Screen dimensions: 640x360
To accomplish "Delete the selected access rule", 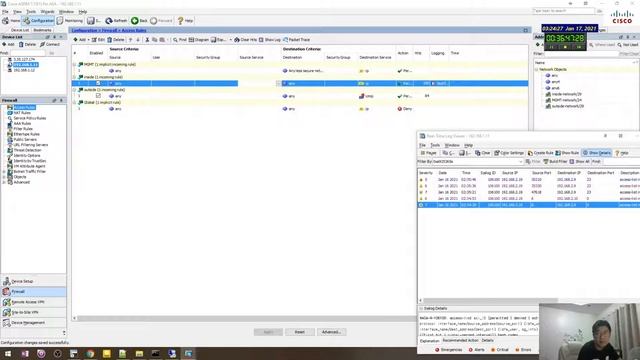I will point(116,40).
